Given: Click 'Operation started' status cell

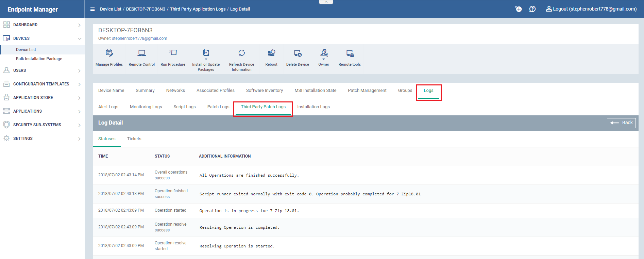Looking at the screenshot, I should click(170, 210).
